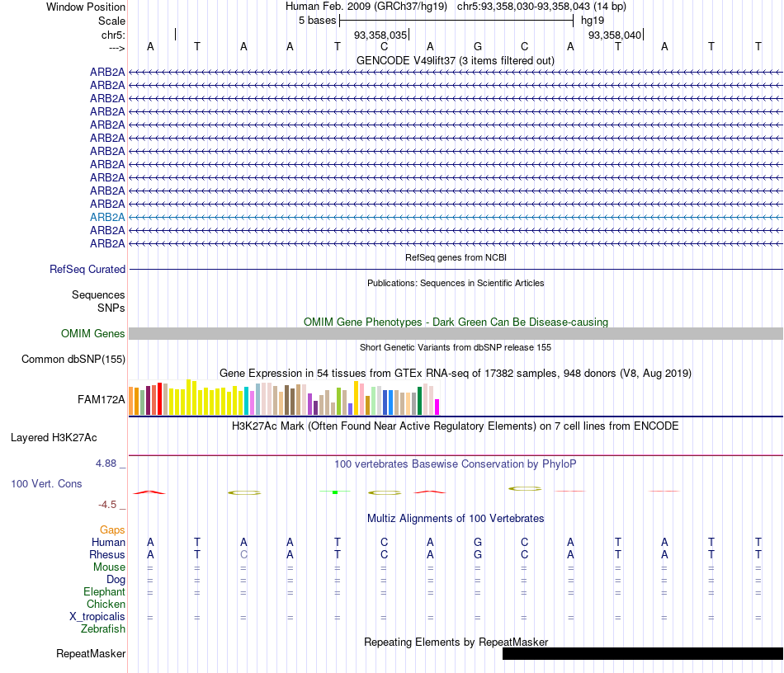Image resolution: width=784 pixels, height=673 pixels.
Task: Select the chr5: ruler label
Action: coord(113,35)
